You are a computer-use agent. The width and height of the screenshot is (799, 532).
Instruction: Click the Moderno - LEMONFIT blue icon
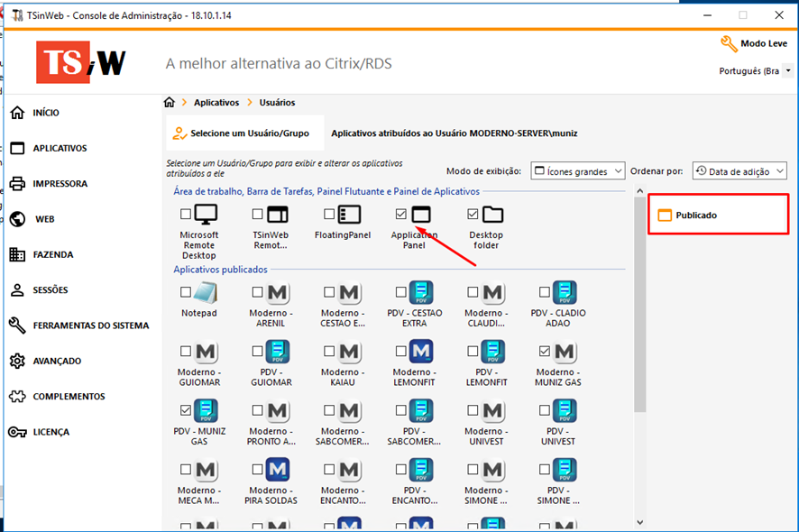(x=421, y=352)
